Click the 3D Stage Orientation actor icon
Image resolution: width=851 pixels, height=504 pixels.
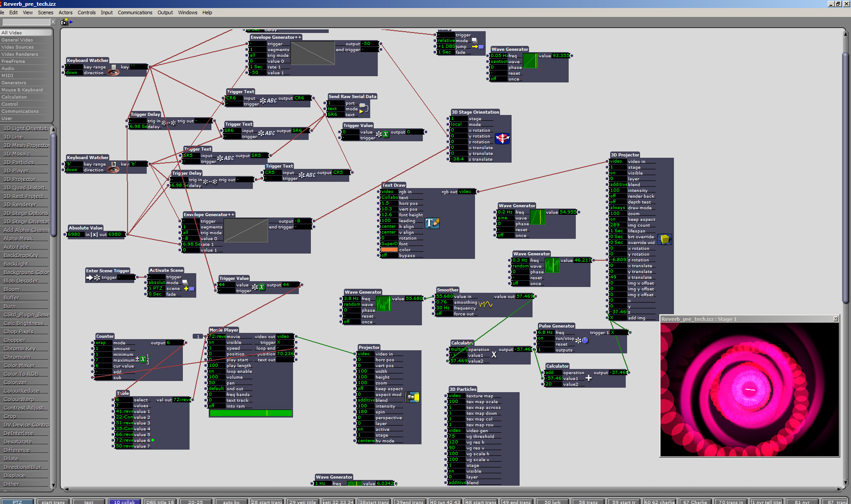pyautogui.click(x=502, y=139)
